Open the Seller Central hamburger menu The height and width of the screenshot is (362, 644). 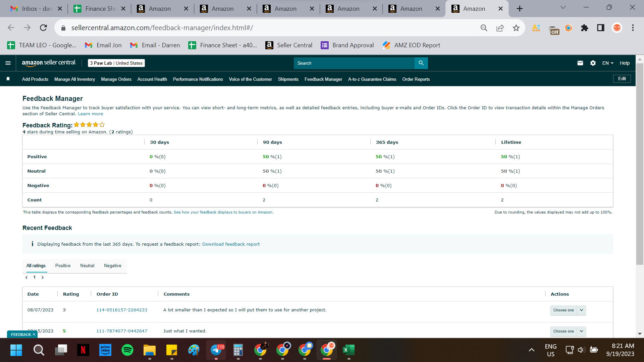(8, 63)
